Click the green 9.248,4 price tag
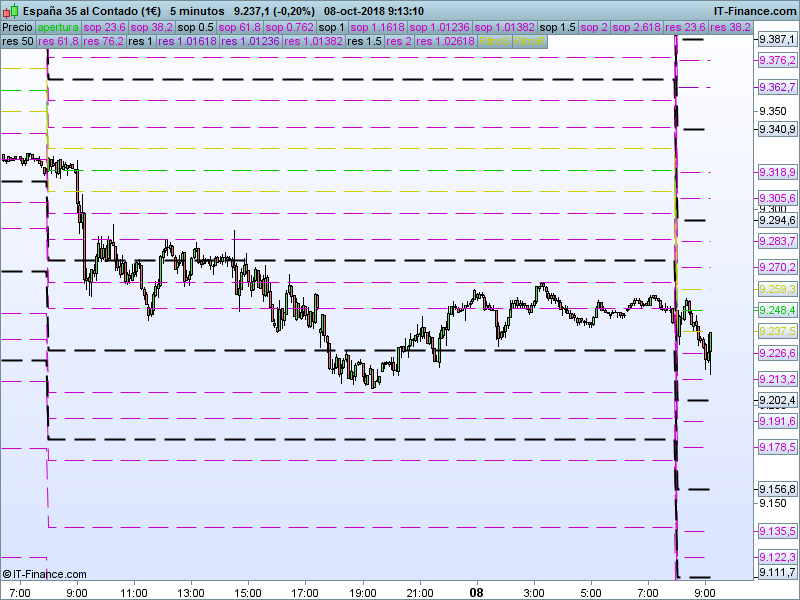This screenshot has width=800, height=600. click(x=777, y=310)
